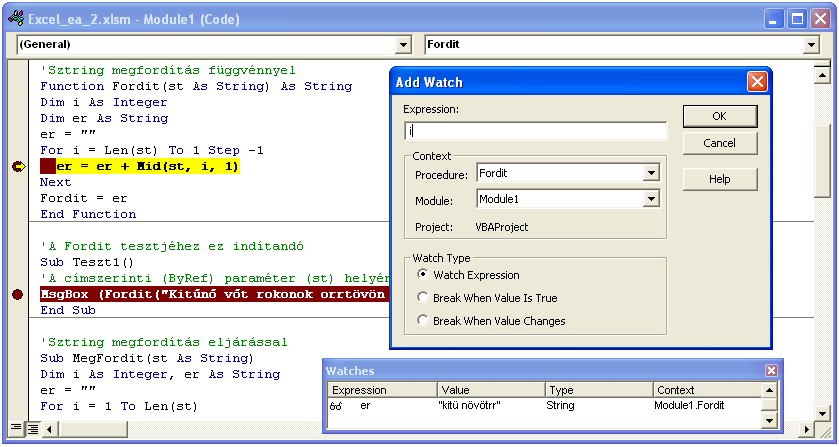The image size is (839, 447).
Task: Close the Watches window
Action: (x=771, y=370)
